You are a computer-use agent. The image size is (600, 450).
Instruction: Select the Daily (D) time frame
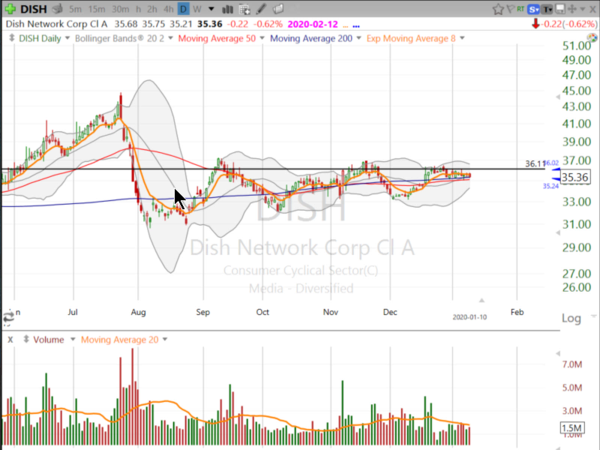coord(184,9)
